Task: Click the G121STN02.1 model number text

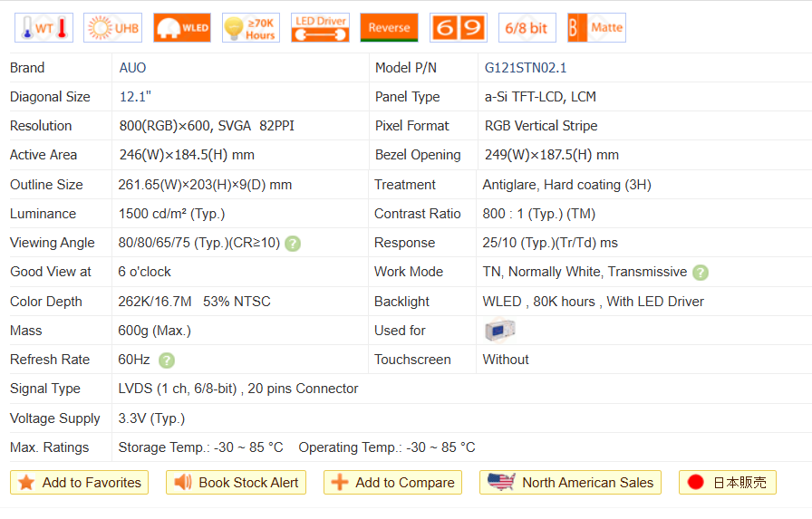Action: pyautogui.click(x=526, y=68)
